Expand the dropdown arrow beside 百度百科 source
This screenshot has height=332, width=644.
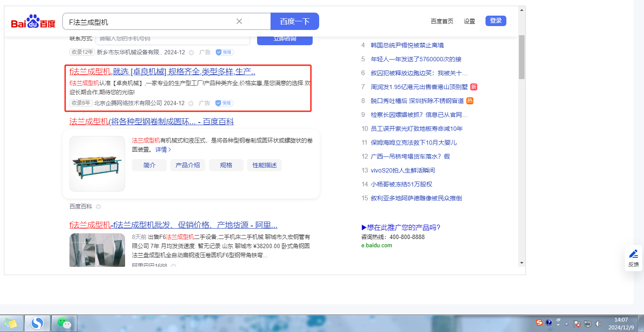(98, 206)
